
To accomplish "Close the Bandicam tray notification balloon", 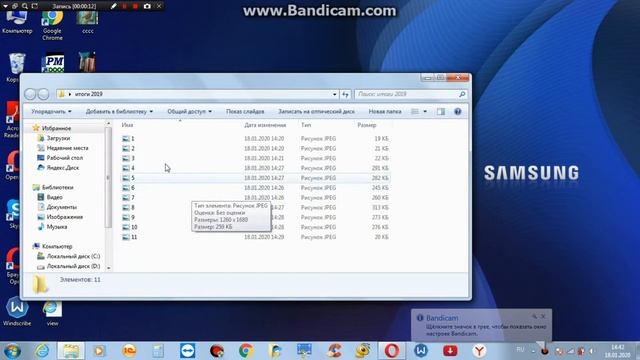I will coord(543,316).
